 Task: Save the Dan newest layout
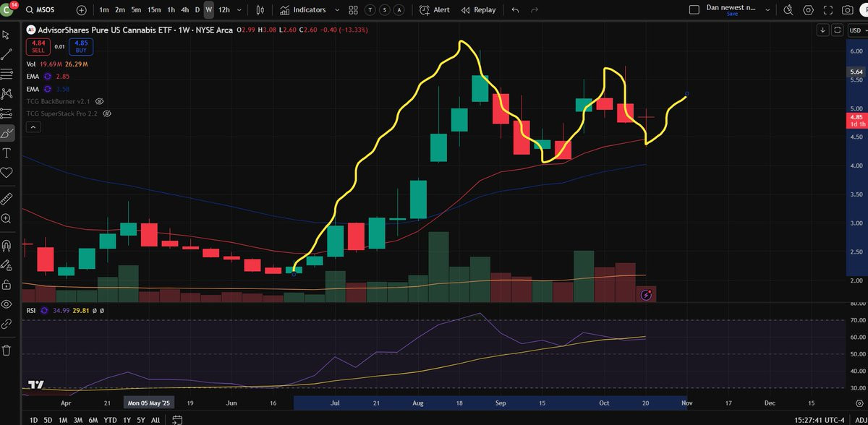click(732, 14)
